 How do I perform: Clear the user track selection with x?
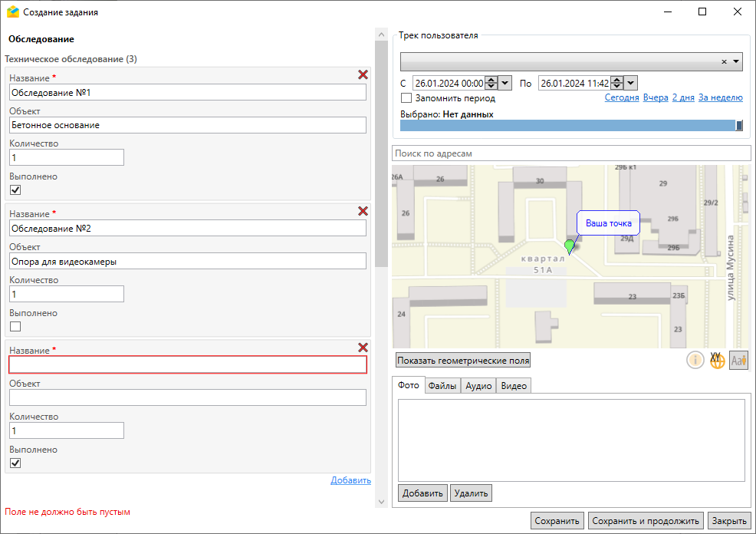724,62
